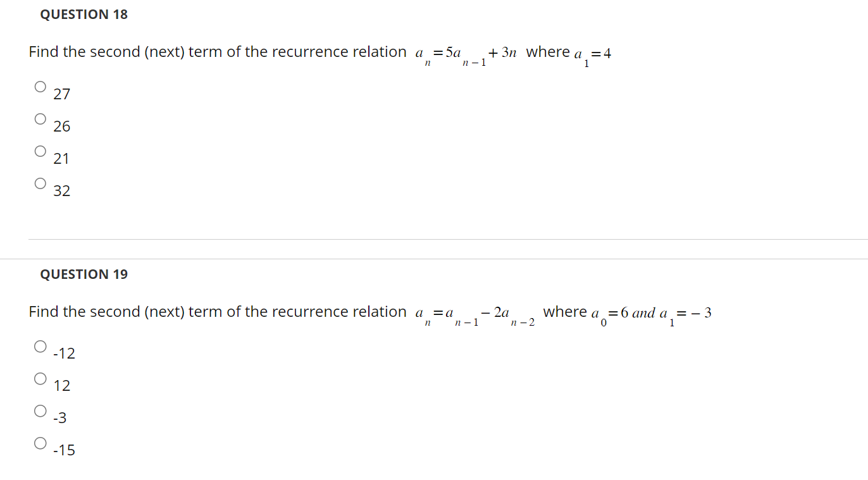Viewport: 868px width, 480px height.
Task: Select the radio button for answer 32
Action: (40, 183)
